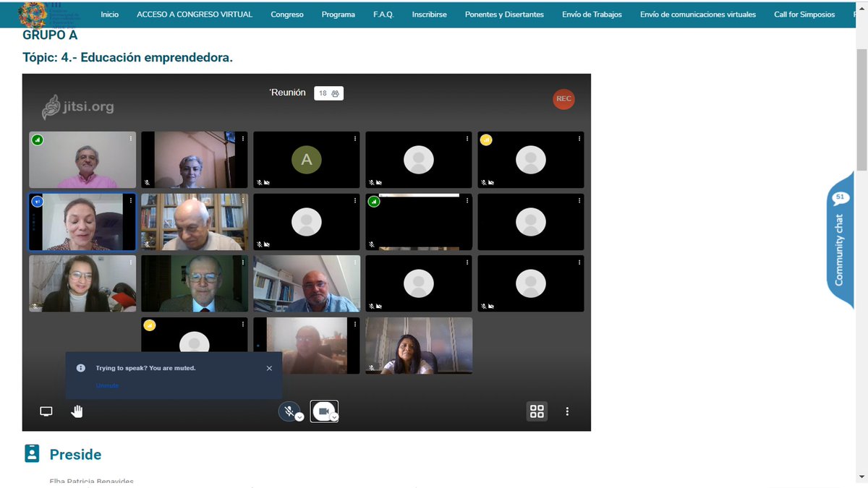868x488 pixels.
Task: Click the 51 unread chat bubble icon
Action: click(x=840, y=197)
